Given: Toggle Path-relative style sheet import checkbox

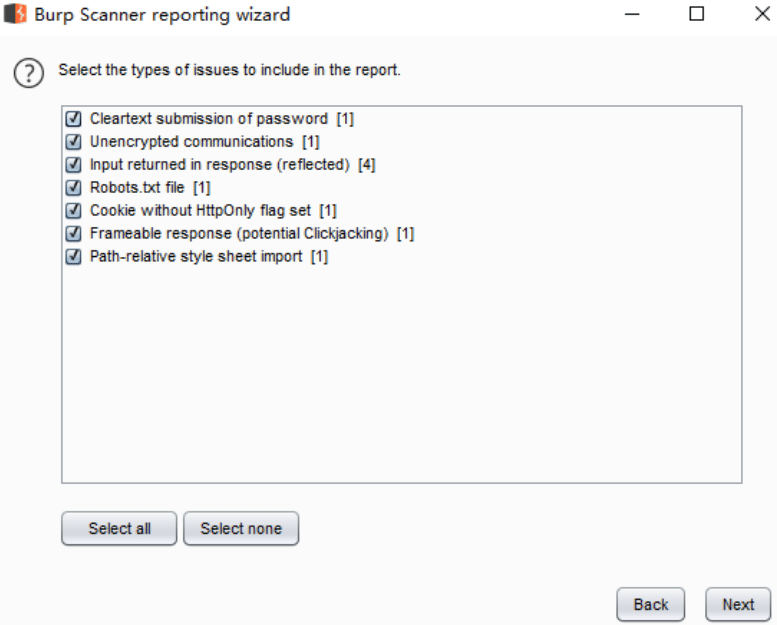Looking at the screenshot, I should click(73, 256).
